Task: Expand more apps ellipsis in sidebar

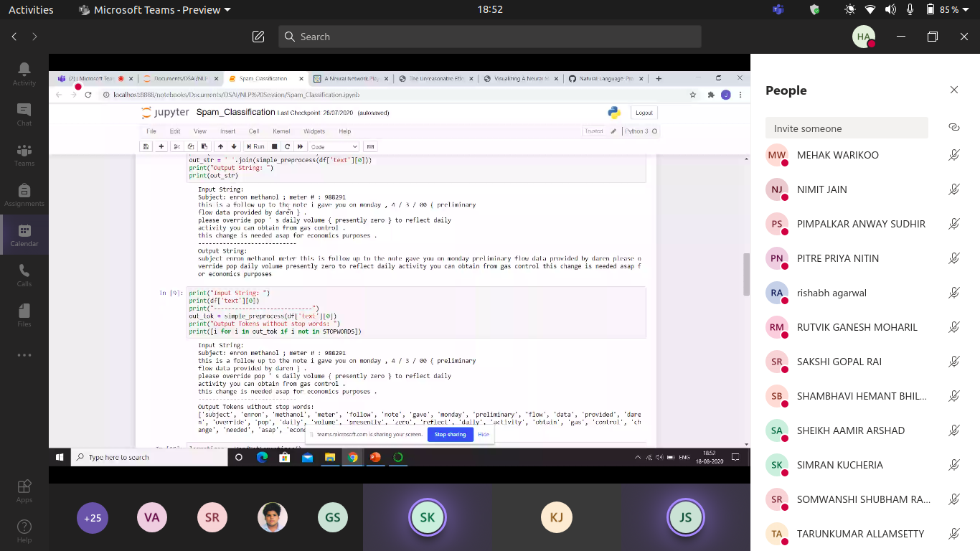Action: 24,355
